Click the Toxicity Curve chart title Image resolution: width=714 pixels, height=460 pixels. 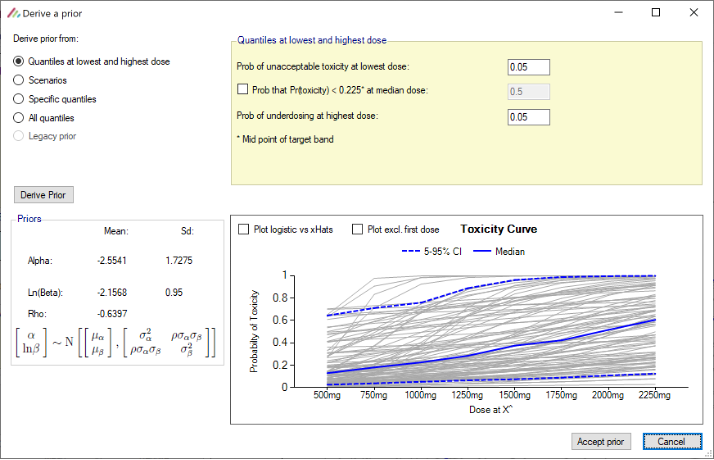coord(498,229)
